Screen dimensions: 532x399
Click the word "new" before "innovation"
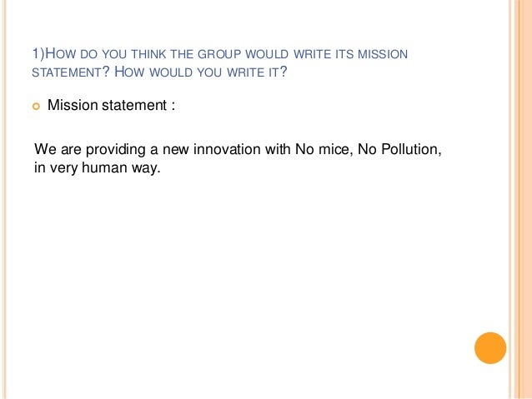[176, 149]
